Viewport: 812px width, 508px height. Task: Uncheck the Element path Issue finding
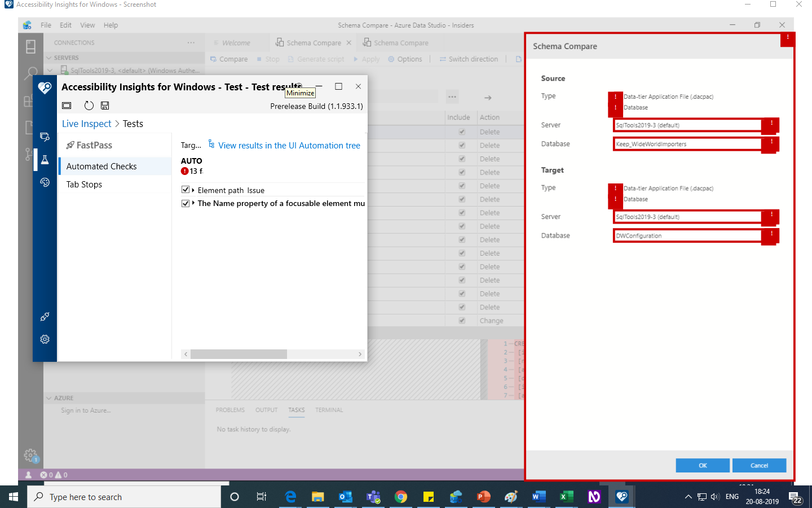click(186, 190)
